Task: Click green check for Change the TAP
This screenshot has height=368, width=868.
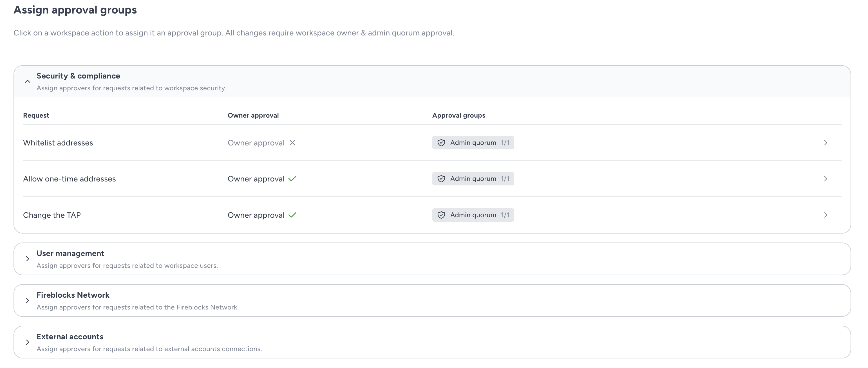Action: pos(292,215)
